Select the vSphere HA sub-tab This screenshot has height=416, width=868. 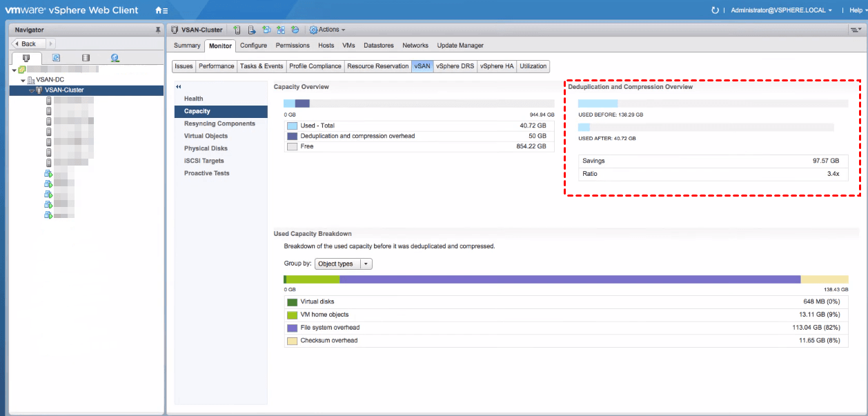click(497, 66)
